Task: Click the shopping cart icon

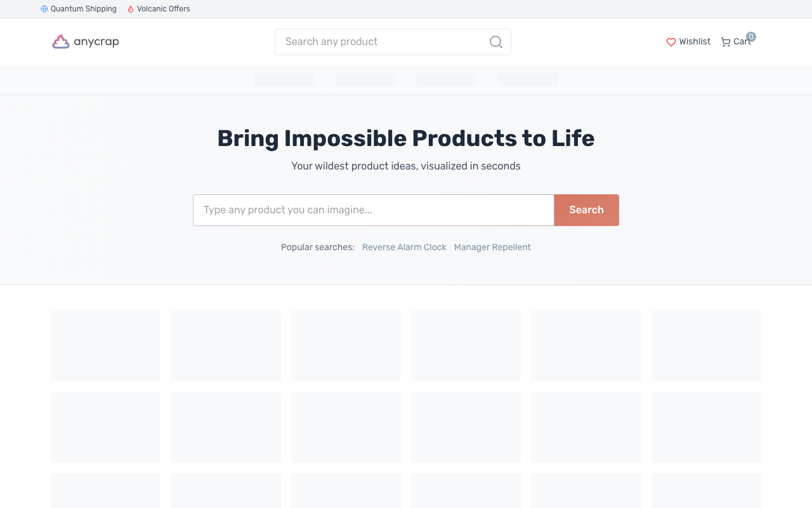Action: point(726,42)
